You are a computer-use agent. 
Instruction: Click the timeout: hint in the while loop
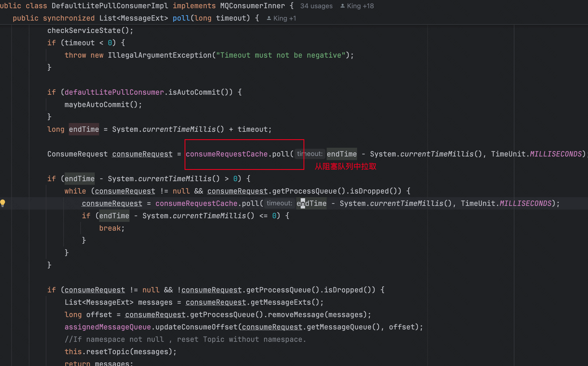point(279,203)
